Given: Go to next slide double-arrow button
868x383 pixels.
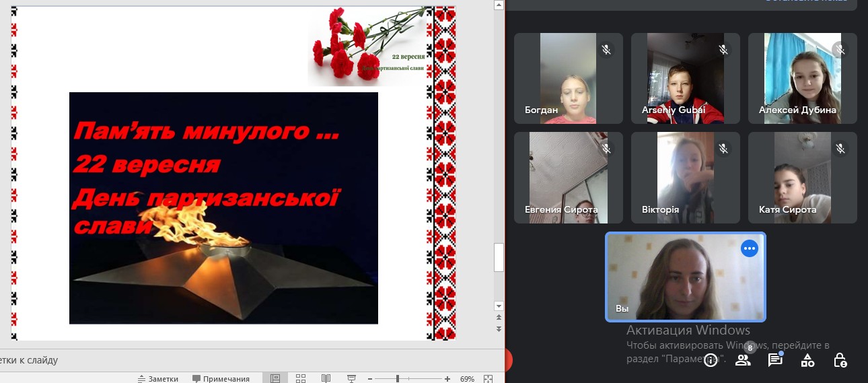Looking at the screenshot, I should click(499, 328).
